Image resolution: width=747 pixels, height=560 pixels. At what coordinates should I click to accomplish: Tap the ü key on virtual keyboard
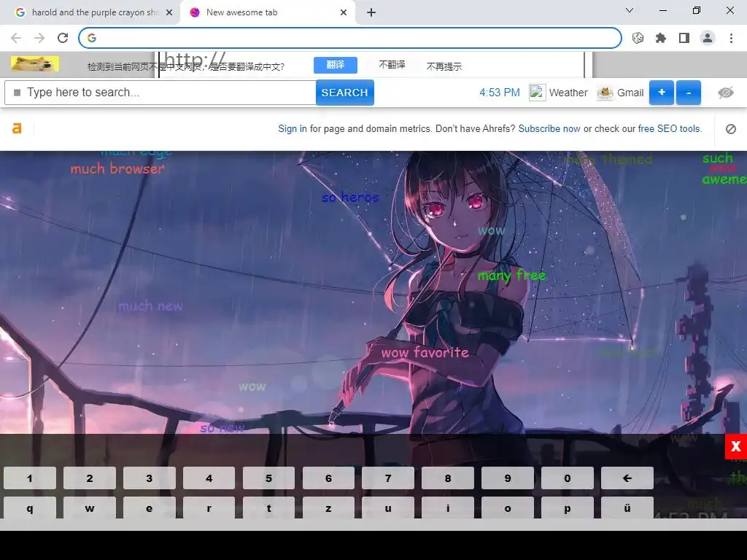tap(627, 507)
